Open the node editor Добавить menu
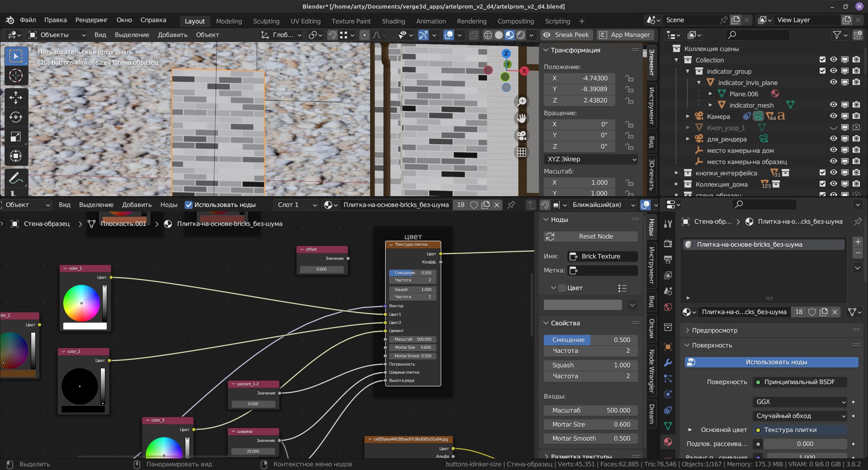The image size is (868, 470). [x=137, y=205]
